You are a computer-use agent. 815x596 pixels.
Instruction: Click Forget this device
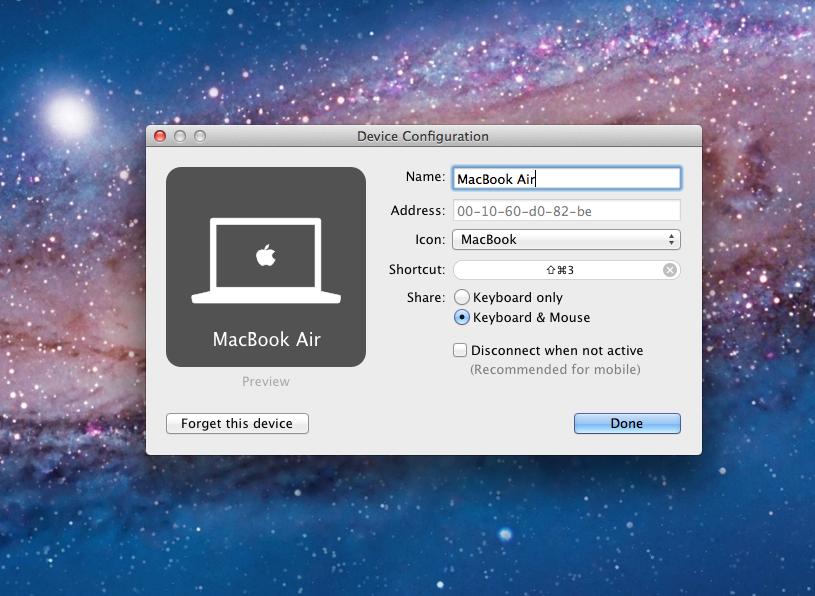tap(237, 423)
